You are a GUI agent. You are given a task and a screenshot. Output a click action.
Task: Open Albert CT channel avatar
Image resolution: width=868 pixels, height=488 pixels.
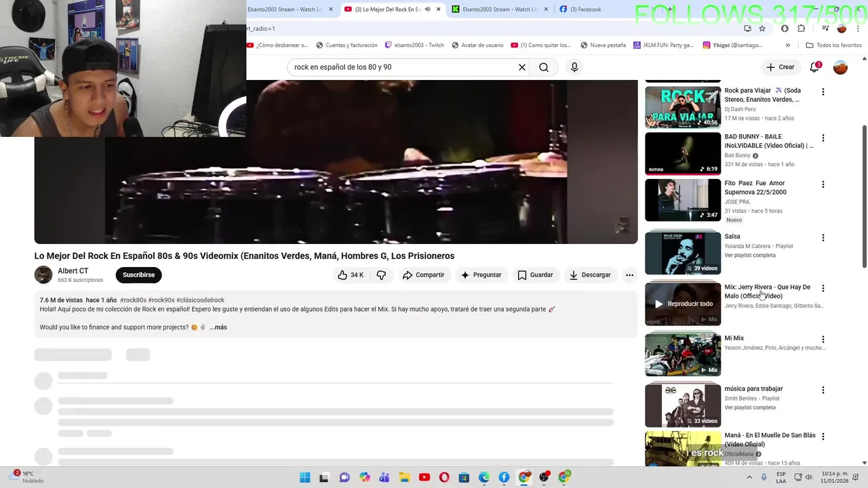tap(43, 274)
